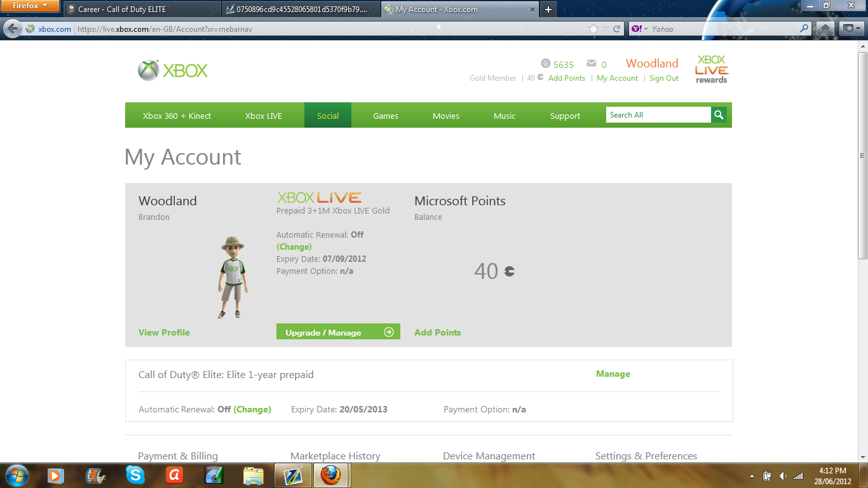Click inside the Search All input field
The image size is (868, 488).
pyautogui.click(x=658, y=115)
